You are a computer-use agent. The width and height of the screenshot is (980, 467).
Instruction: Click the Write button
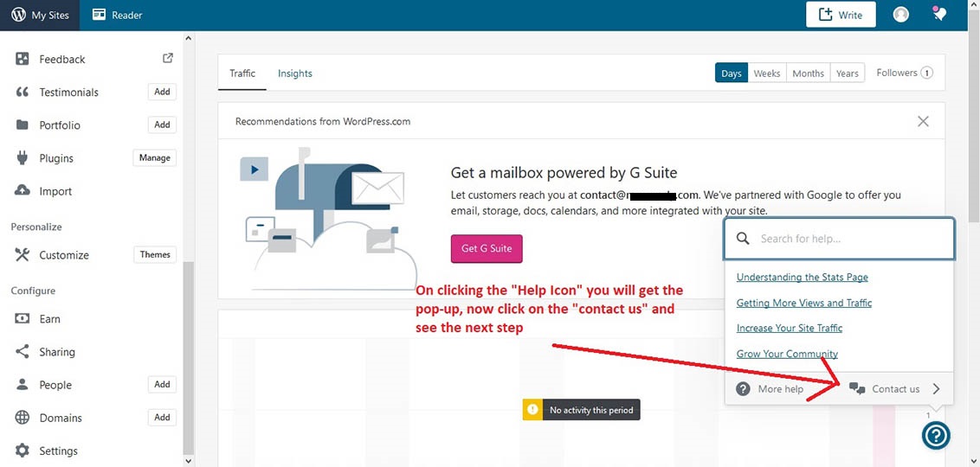(x=841, y=15)
